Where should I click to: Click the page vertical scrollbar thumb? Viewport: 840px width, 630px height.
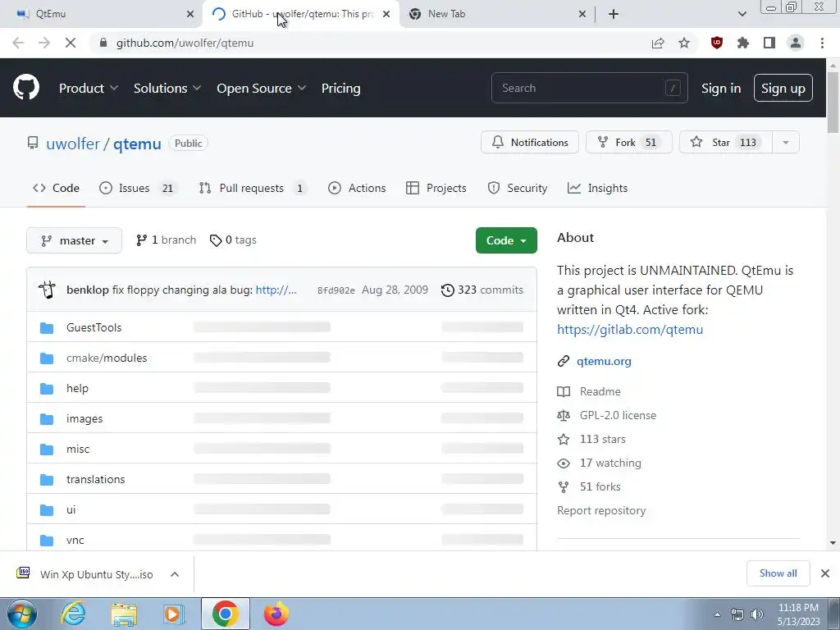tap(833, 102)
